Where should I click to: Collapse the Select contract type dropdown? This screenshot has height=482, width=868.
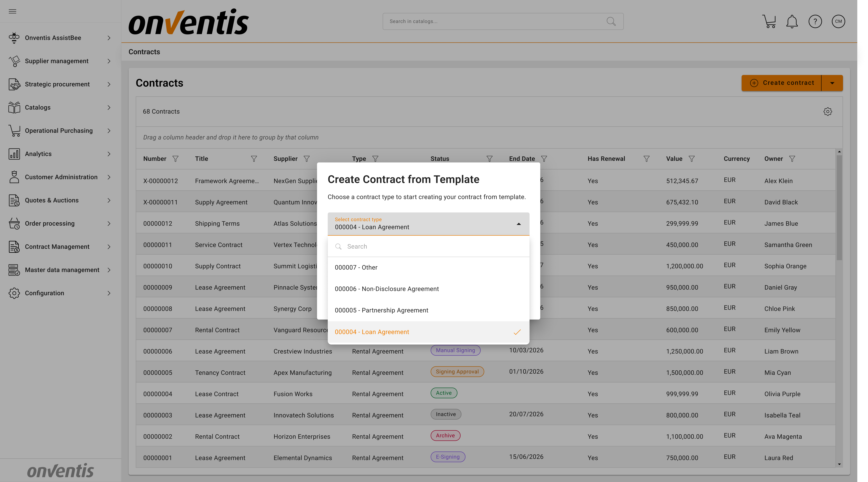(x=519, y=224)
